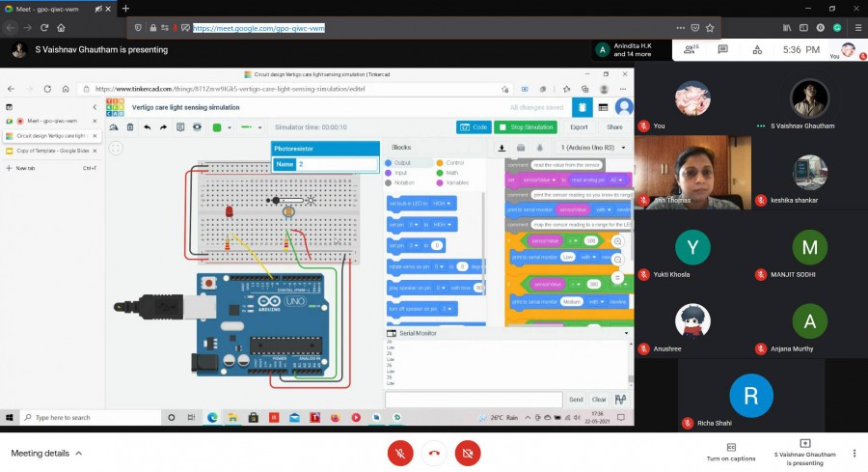Click the Stop Simulation button in Tinkercad
Viewport: 868px width, 472px height.
[526, 126]
